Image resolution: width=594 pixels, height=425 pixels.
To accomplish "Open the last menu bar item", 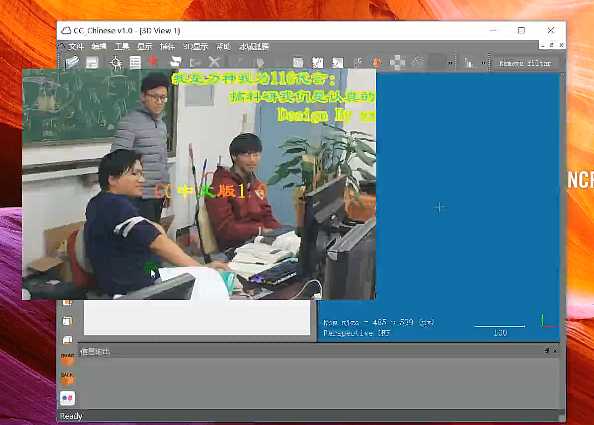I will (x=254, y=47).
